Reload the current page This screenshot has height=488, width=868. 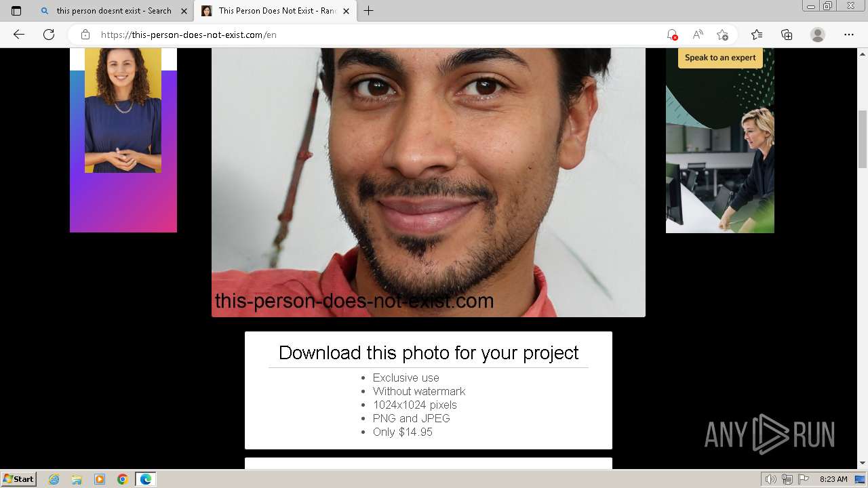click(49, 35)
